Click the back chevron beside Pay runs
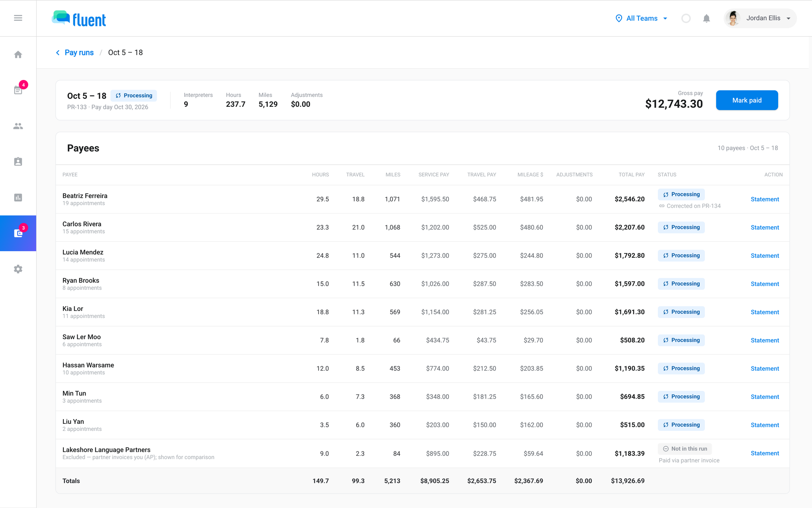Viewport: 812px width, 508px height. [58, 53]
